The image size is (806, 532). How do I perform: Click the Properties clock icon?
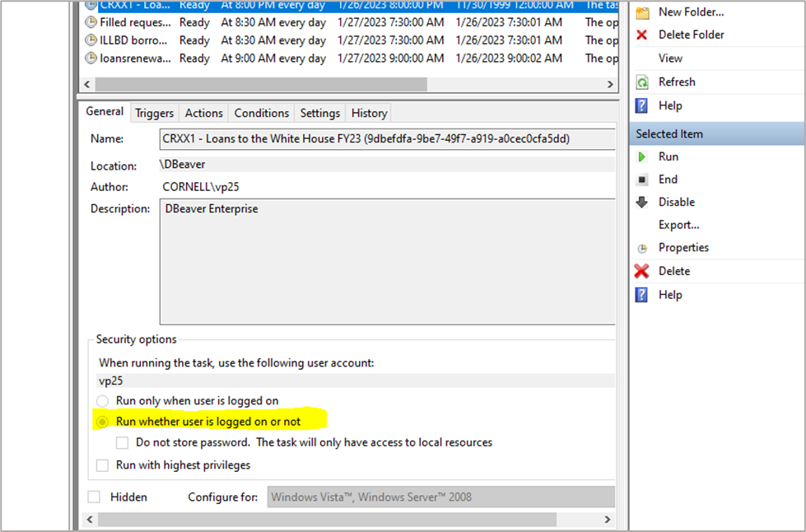pos(642,248)
